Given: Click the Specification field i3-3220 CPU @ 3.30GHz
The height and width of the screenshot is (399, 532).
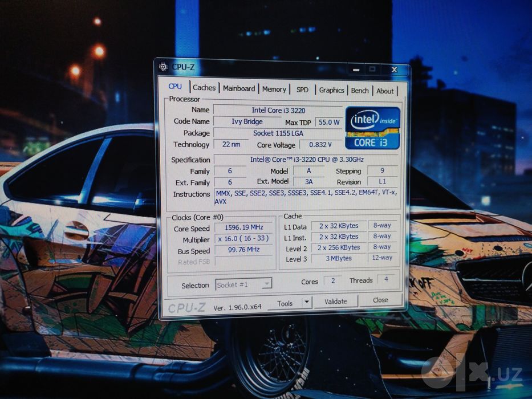Looking at the screenshot, I should (307, 160).
